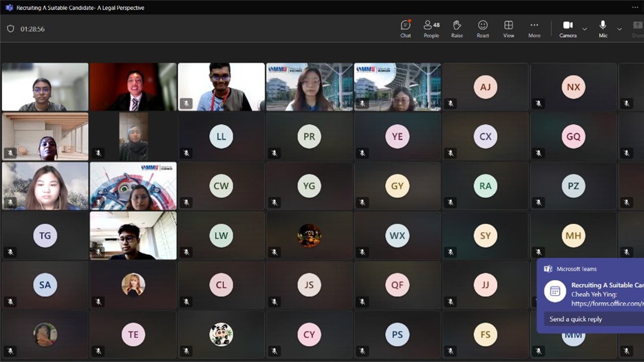This screenshot has height=362, width=644.
Task: Click the muted mic icon on AJ tile
Action: click(450, 104)
